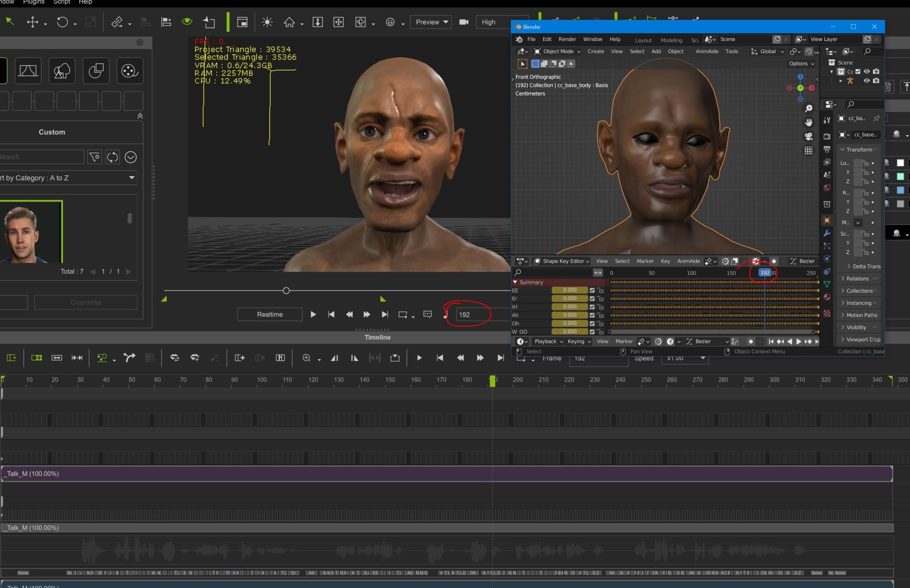Image resolution: width=910 pixels, height=588 pixels.
Task: Toggle camera view gizmo in Blender
Action: click(809, 136)
